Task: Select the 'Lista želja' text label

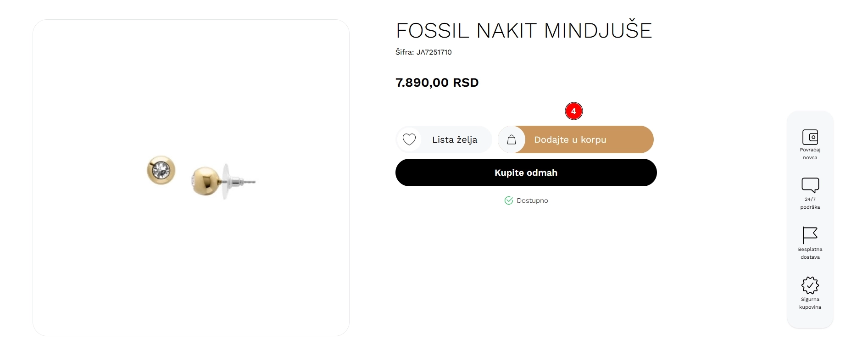Action: coord(455,139)
